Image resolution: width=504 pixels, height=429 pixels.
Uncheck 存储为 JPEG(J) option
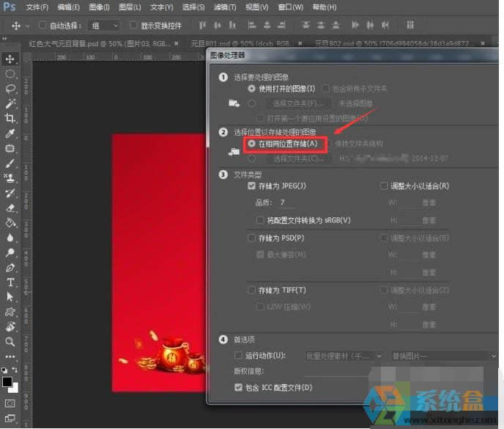[253, 186]
